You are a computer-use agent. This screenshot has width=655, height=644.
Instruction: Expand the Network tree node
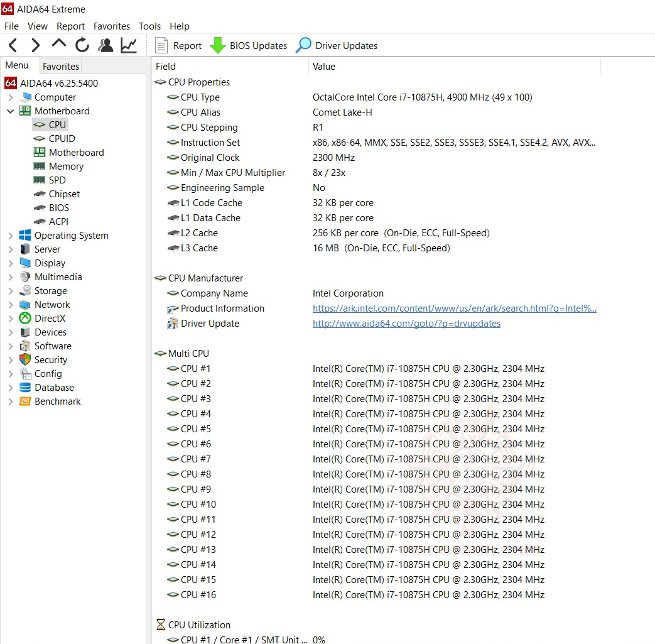[x=11, y=305]
